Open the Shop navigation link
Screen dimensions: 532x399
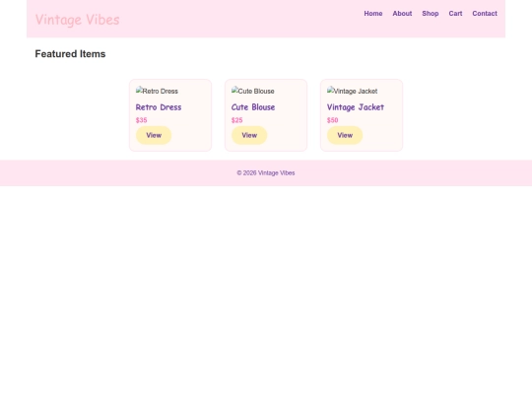click(431, 14)
